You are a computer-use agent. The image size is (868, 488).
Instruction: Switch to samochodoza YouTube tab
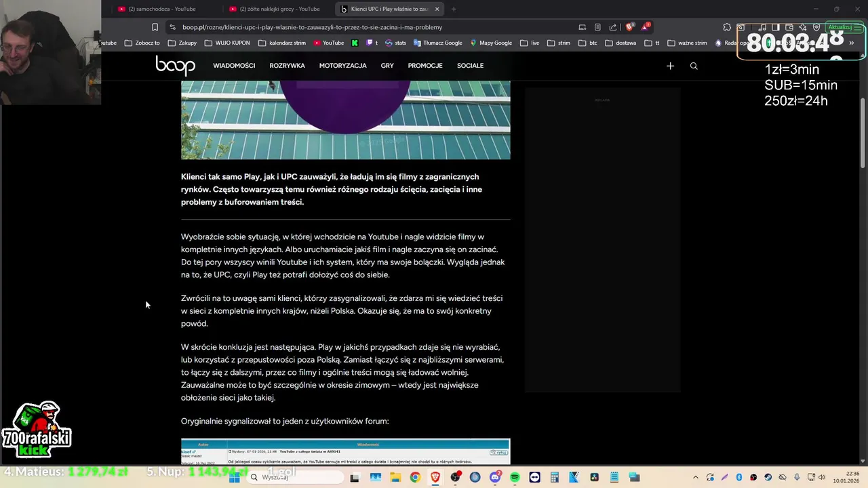click(x=161, y=9)
